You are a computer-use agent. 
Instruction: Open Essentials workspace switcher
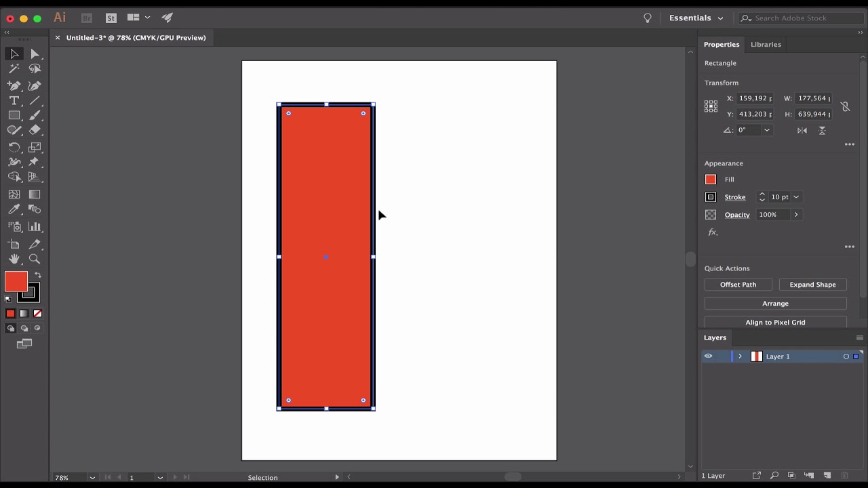click(696, 18)
